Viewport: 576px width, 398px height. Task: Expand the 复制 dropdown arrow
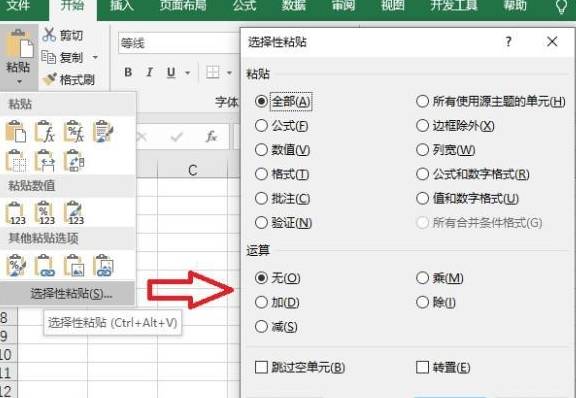click(95, 57)
